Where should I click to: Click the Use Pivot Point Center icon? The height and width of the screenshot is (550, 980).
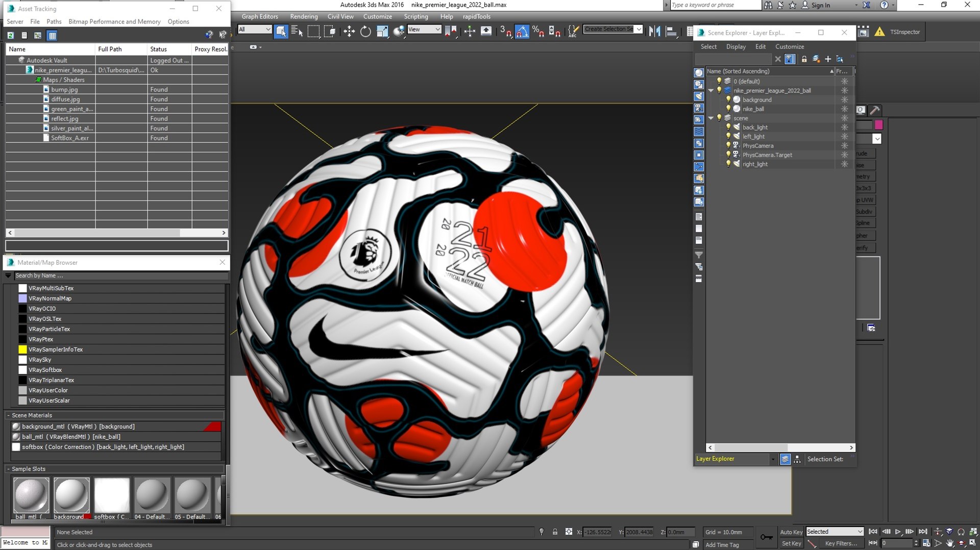(x=451, y=32)
